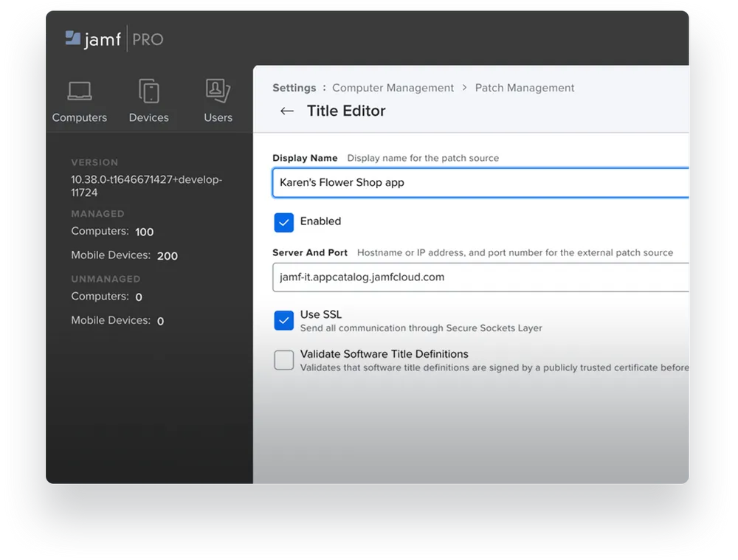Click the Display Name input field
The height and width of the screenshot is (560, 738).
[480, 182]
